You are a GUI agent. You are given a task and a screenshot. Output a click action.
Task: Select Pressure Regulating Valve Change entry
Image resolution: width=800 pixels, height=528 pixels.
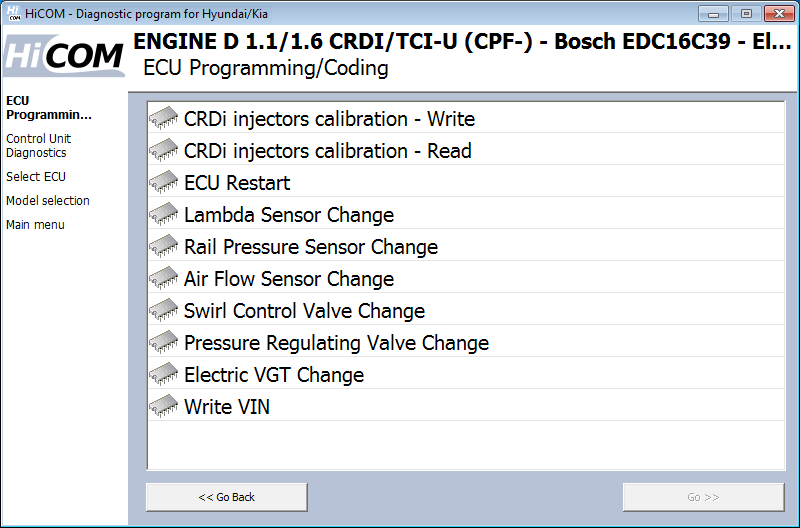[336, 343]
